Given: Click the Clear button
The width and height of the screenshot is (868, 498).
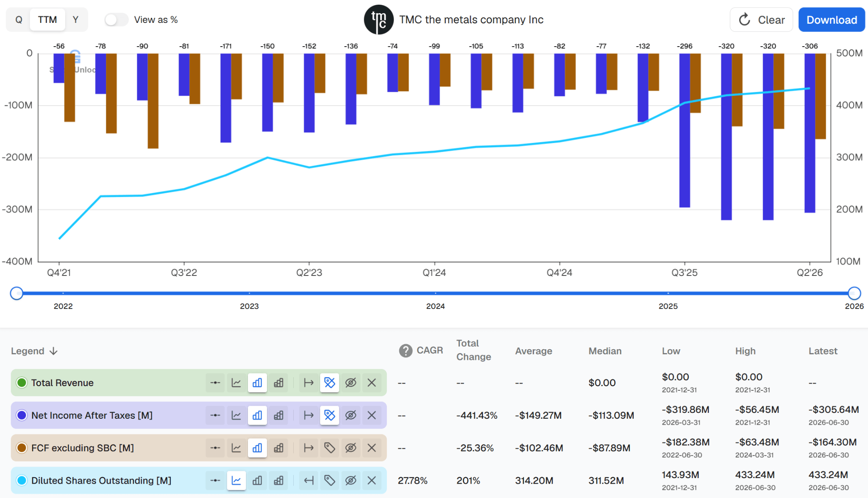Looking at the screenshot, I should [761, 19].
